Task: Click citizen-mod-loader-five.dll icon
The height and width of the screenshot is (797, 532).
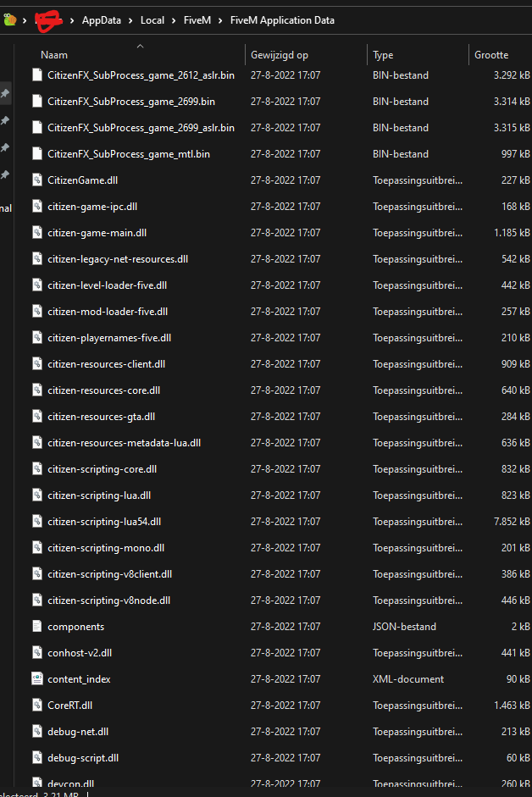Action: (x=37, y=312)
